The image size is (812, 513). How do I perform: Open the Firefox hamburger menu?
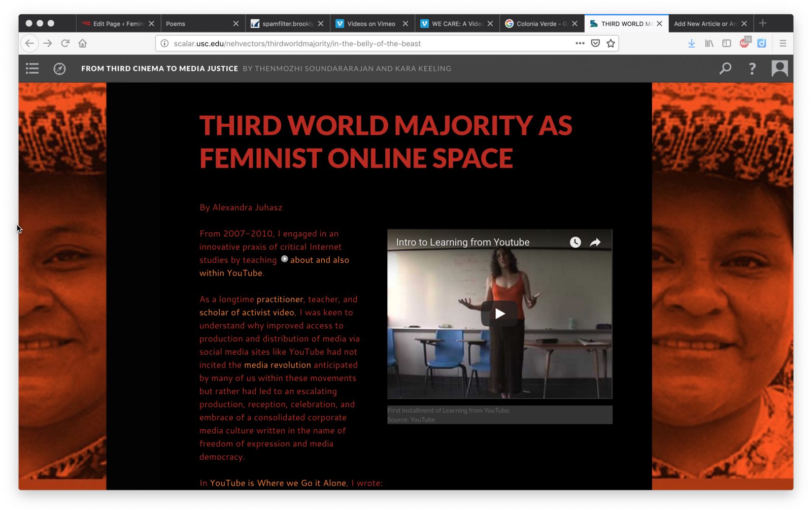783,44
